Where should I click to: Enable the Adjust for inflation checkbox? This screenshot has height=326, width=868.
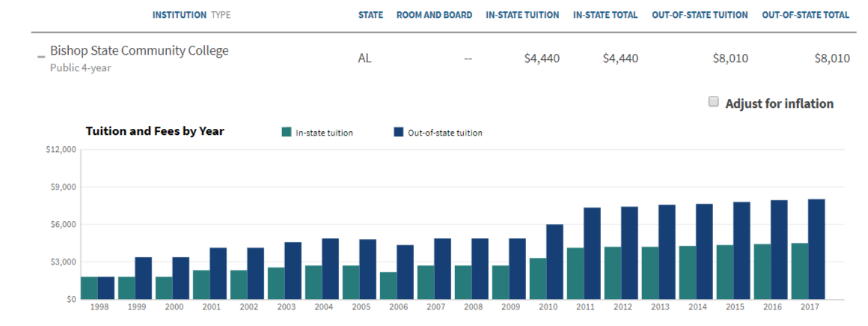[713, 102]
